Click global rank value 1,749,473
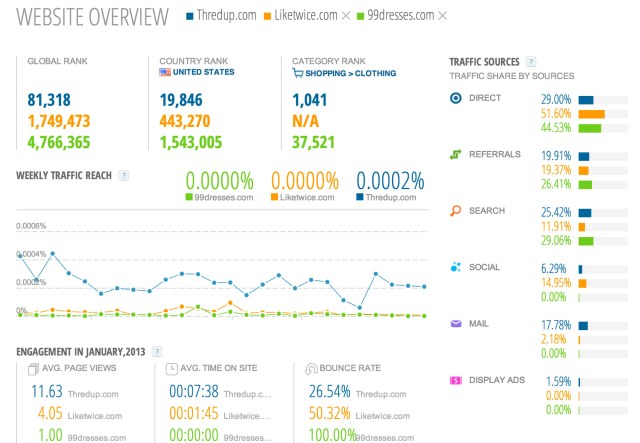Viewport: 640px width, 443px height. point(59,121)
